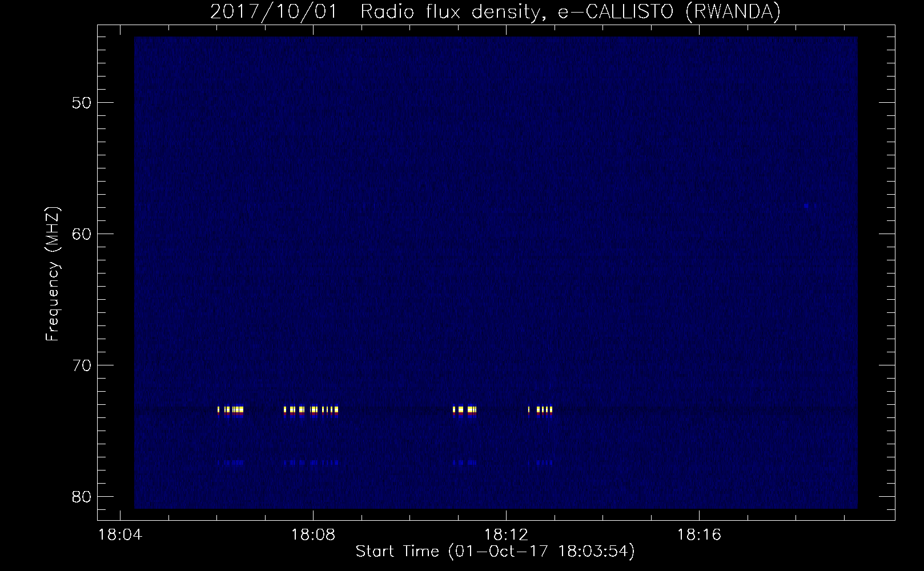The height and width of the screenshot is (571, 924).
Task: Click the bright burst just after 18:06
Action: [x=231, y=410]
